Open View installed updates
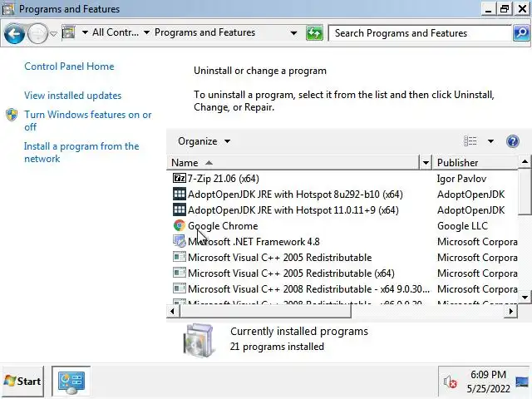 72,96
